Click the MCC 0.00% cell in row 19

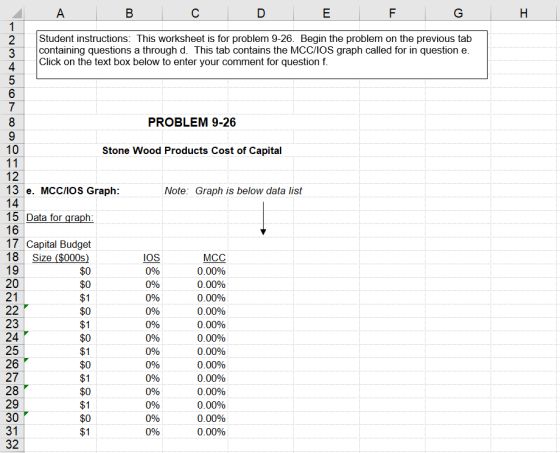[x=195, y=271]
